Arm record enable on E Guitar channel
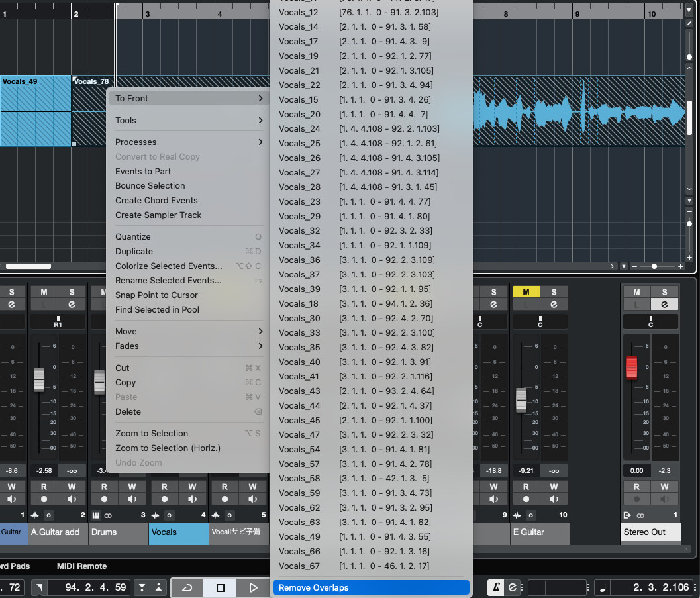The height and width of the screenshot is (598, 700). 526,499
